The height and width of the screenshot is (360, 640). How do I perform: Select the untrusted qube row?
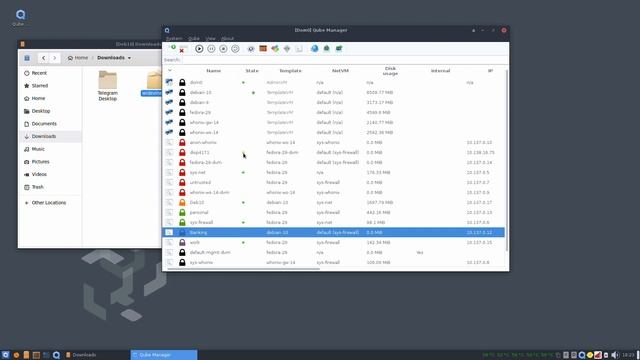coord(334,182)
